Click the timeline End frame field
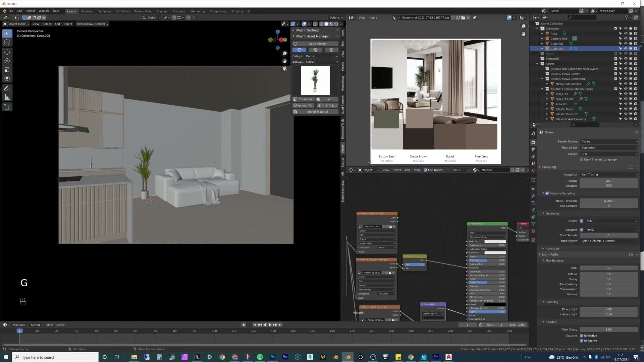 (x=517, y=325)
